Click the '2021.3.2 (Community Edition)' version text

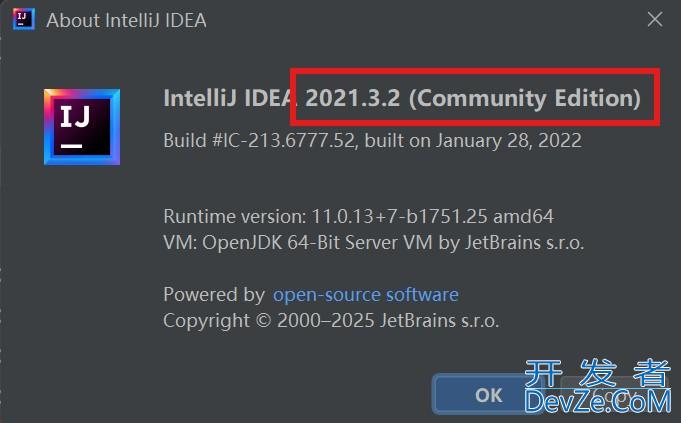tap(473, 98)
